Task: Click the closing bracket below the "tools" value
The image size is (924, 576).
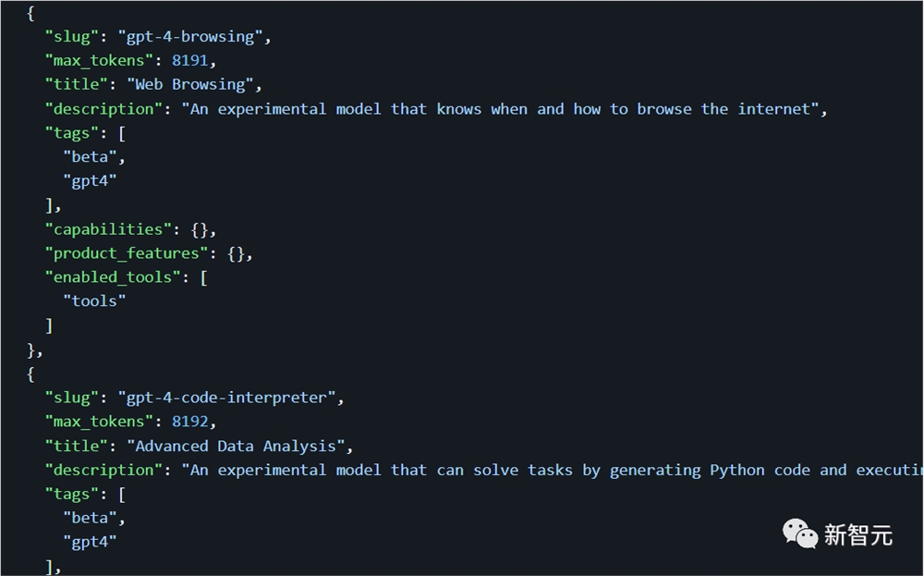Action: point(49,325)
